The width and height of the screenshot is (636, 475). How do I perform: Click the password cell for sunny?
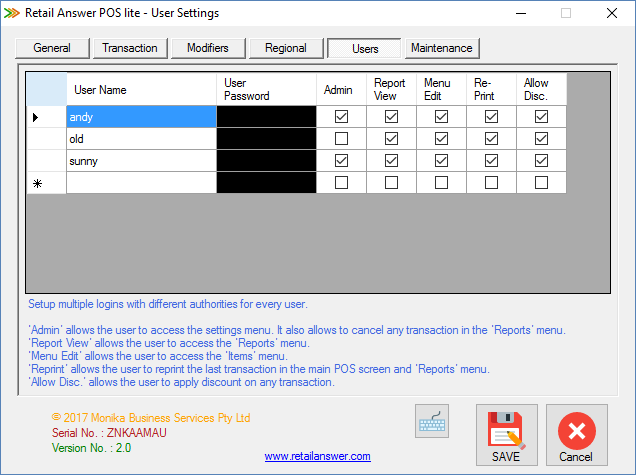[266, 161]
